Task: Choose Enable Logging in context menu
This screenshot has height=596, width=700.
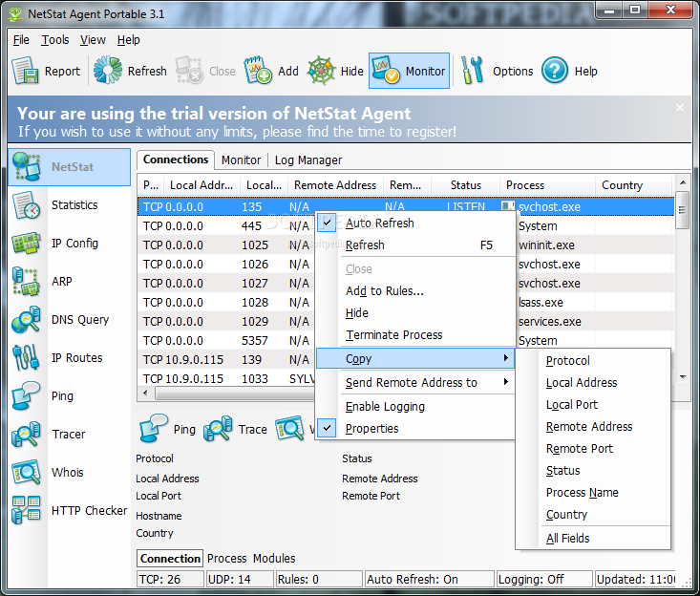Action: pos(414,406)
